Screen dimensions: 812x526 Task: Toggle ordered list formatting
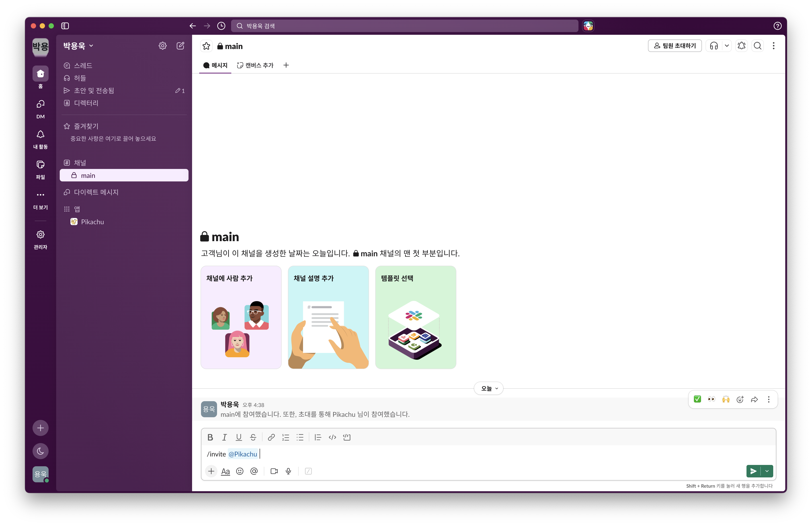coord(286,437)
